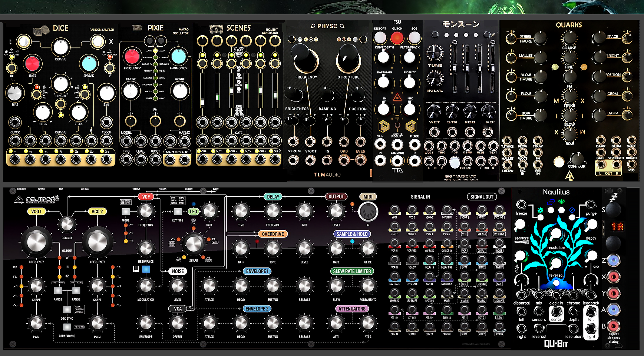The height and width of the screenshot is (356, 644).
Task: Click the FIDELITY knob on FSU
Action: tap(409, 83)
